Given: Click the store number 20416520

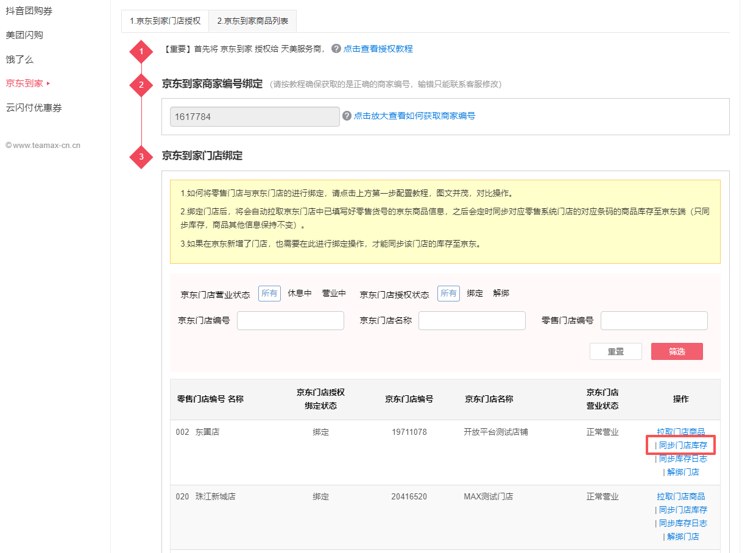Looking at the screenshot, I should (409, 497).
